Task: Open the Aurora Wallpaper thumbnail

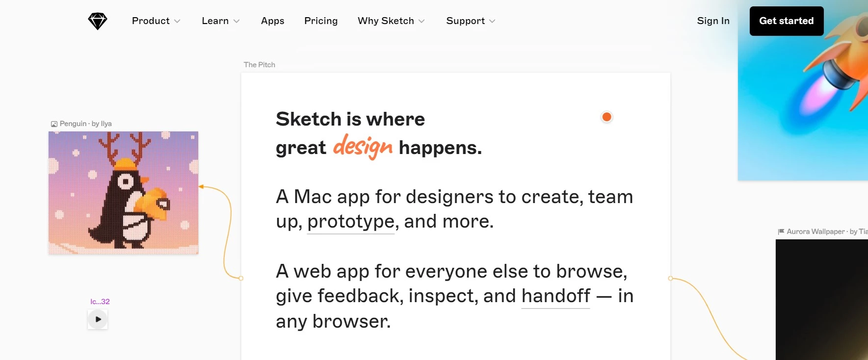Action: 821,299
